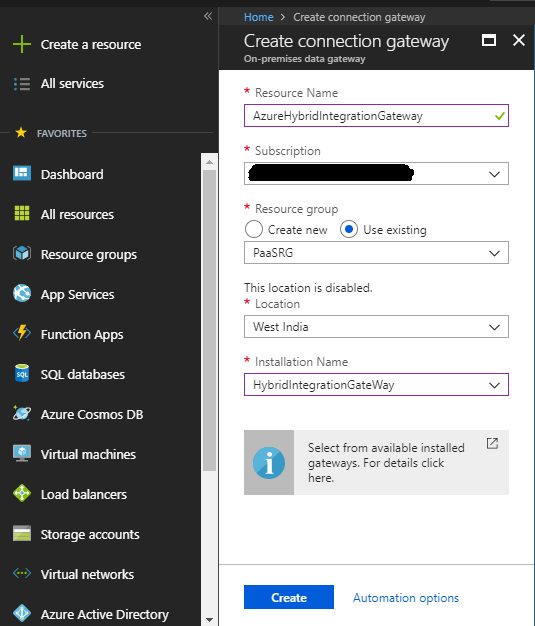Click Virtual networks menu label
The width and height of the screenshot is (535, 626).
pos(87,574)
